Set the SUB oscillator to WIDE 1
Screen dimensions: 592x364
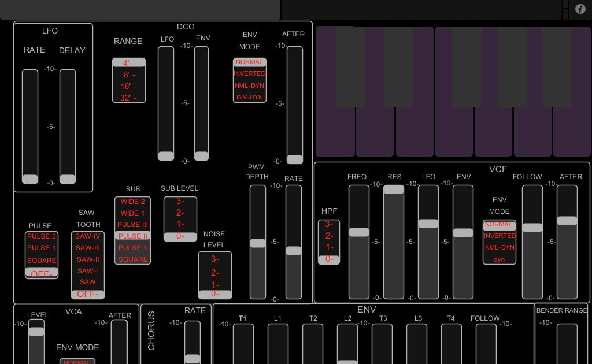(x=132, y=213)
